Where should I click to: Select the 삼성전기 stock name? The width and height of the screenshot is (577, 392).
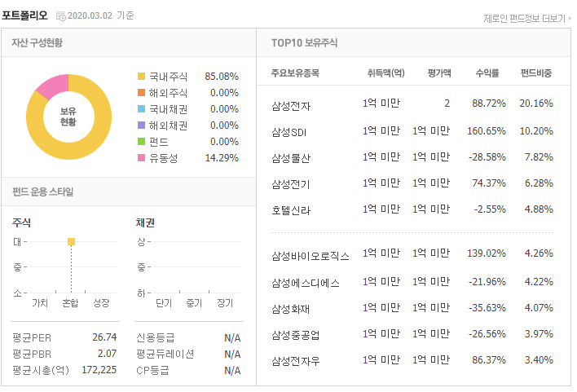[291, 185]
